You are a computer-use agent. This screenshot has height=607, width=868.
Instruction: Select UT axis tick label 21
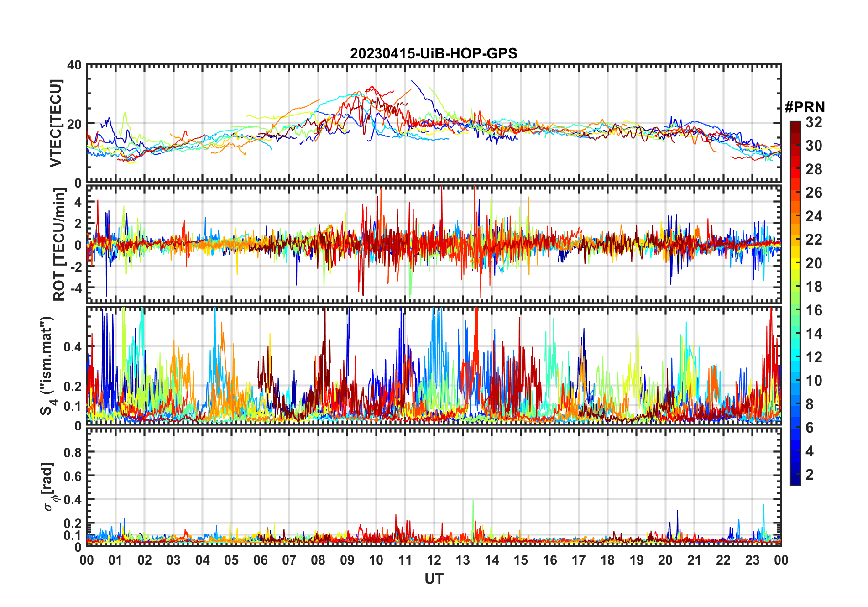coord(695,560)
